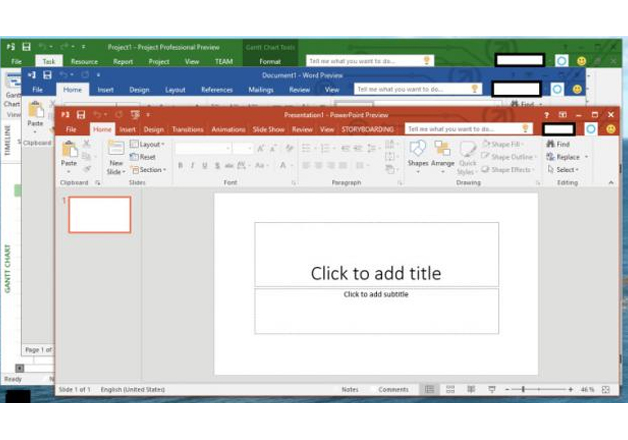Center text in PowerPoint paragraph group

[x=318, y=165]
